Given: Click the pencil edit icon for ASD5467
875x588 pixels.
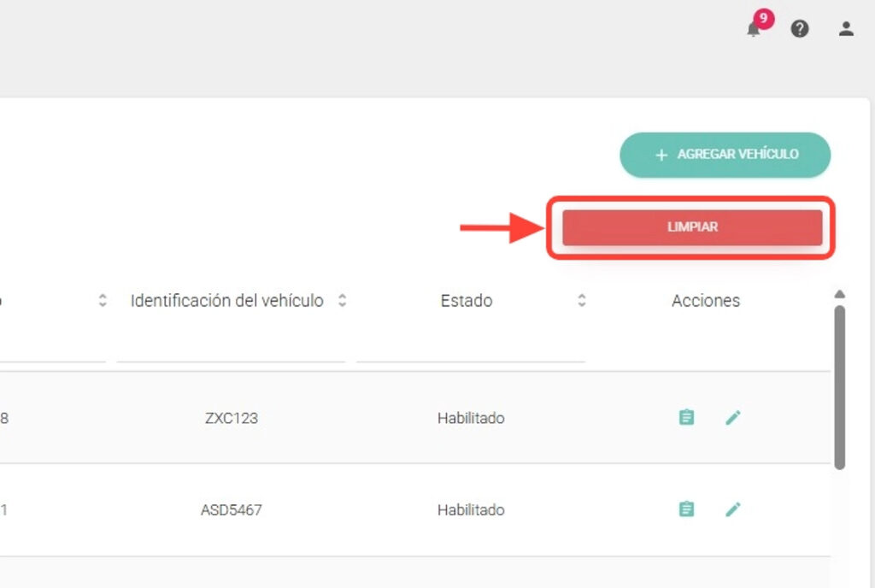Looking at the screenshot, I should point(732,509).
